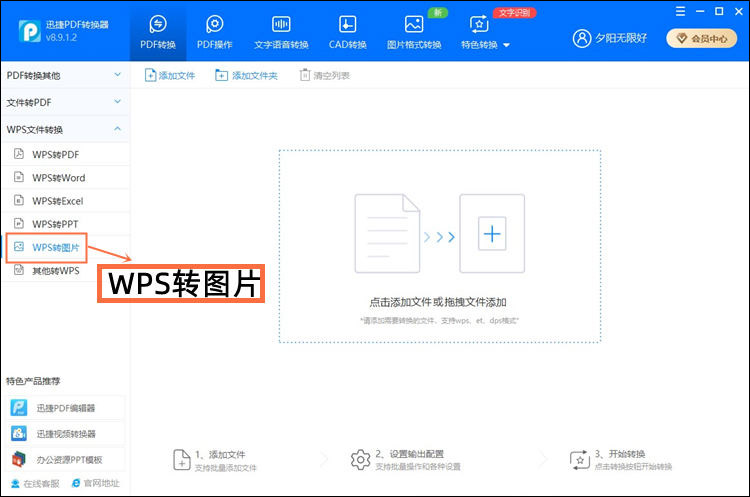Viewport: 750px width, 497px height.
Task: Collapse the WPS文件转换 section
Action: pyautogui.click(x=65, y=130)
